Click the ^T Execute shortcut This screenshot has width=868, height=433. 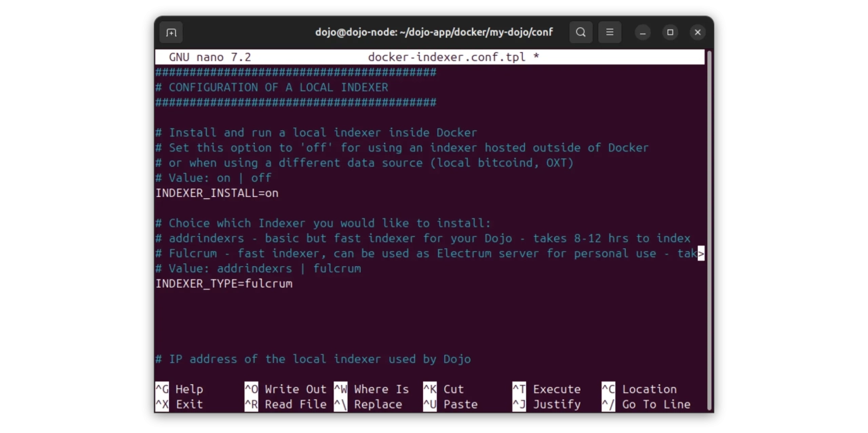(547, 389)
